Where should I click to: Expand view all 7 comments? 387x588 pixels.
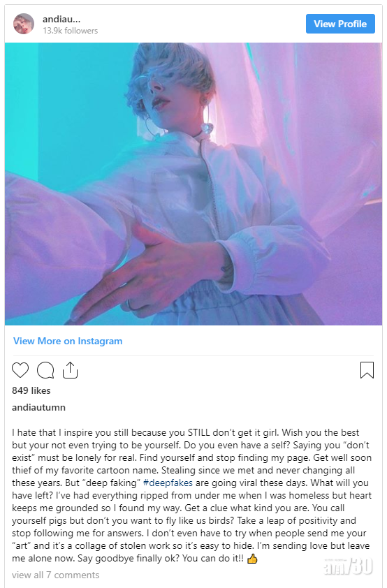point(55,575)
